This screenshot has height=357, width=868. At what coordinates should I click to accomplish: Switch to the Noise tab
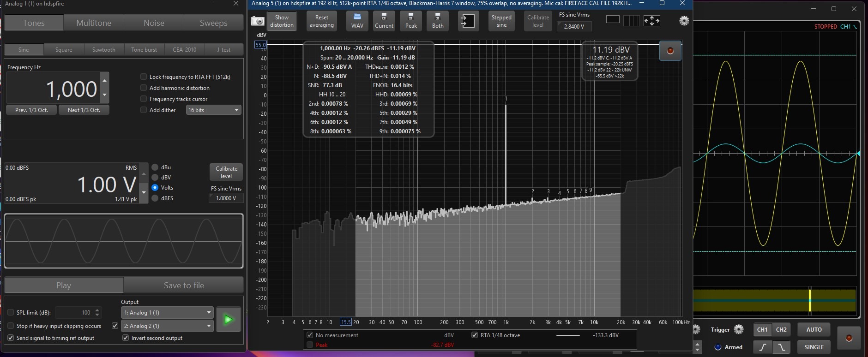(154, 23)
